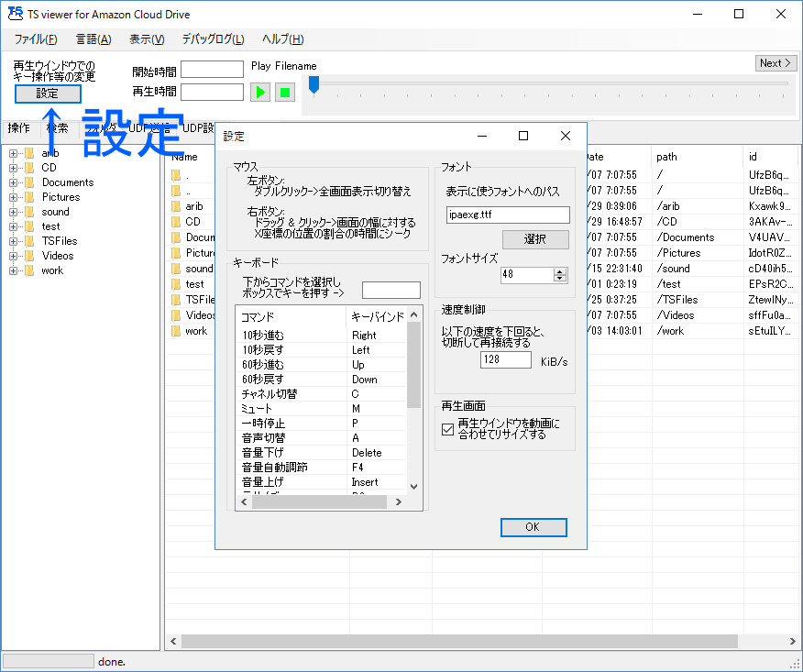
Task: Expand the CD tree node
Action: 14,168
